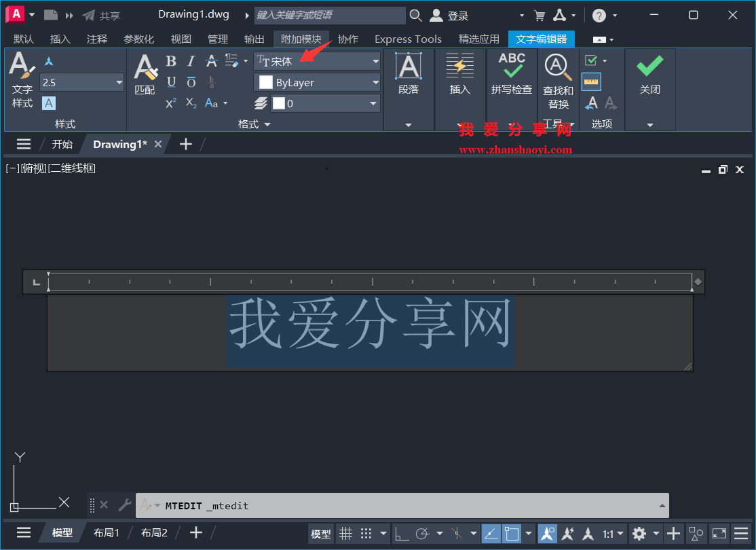Open the Express Tools tab
Screen dimensions: 756x550
408,39
